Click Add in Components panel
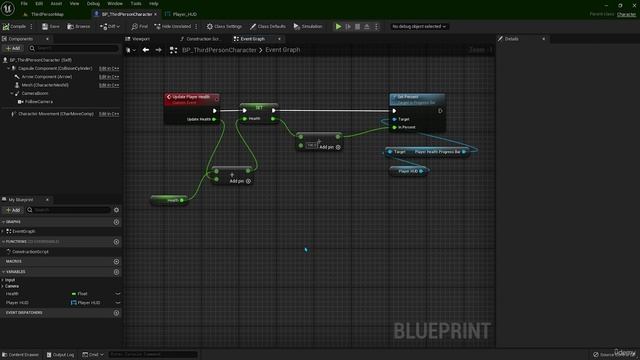The height and width of the screenshot is (360, 640). (x=13, y=48)
